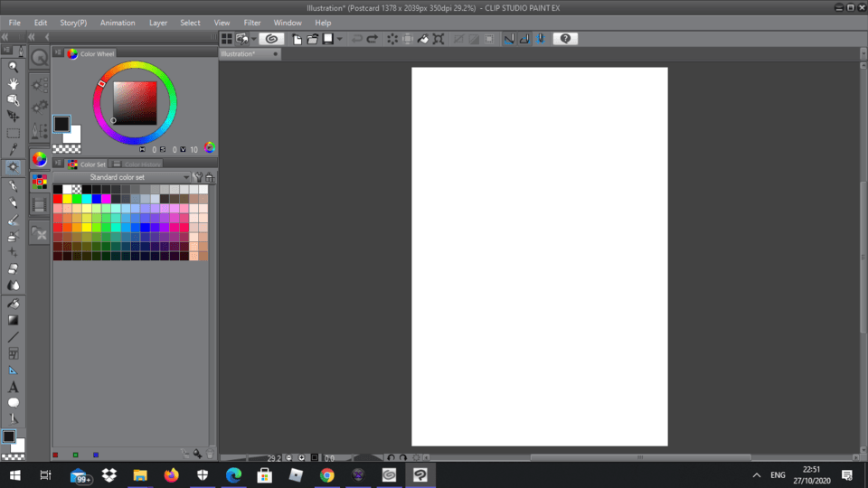Select the Object operation tool
The width and height of the screenshot is (868, 488).
coord(14,100)
